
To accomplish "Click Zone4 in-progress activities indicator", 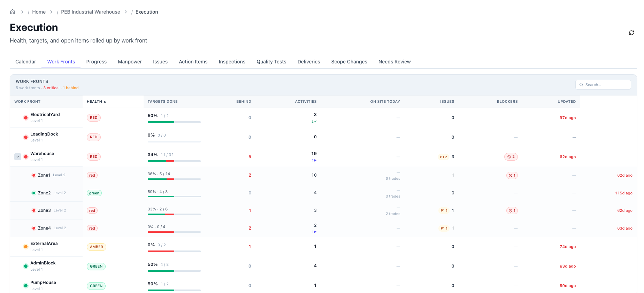I will click(x=314, y=232).
